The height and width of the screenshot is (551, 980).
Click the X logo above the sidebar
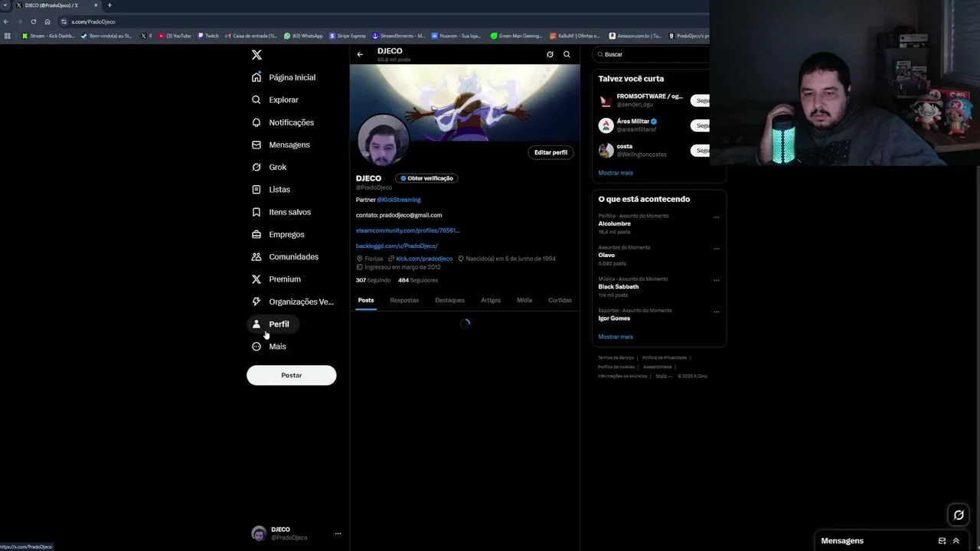(x=256, y=54)
